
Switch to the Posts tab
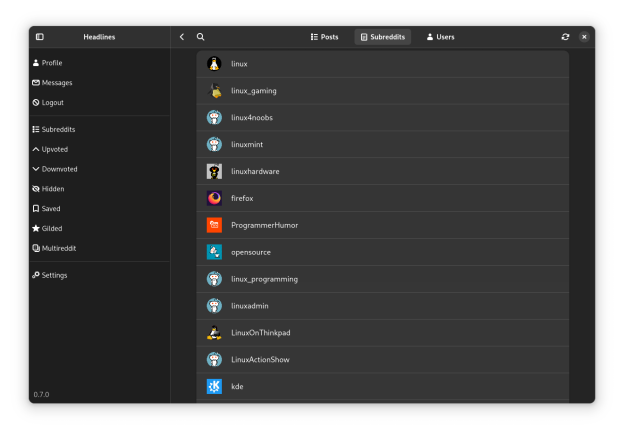tap(324, 37)
